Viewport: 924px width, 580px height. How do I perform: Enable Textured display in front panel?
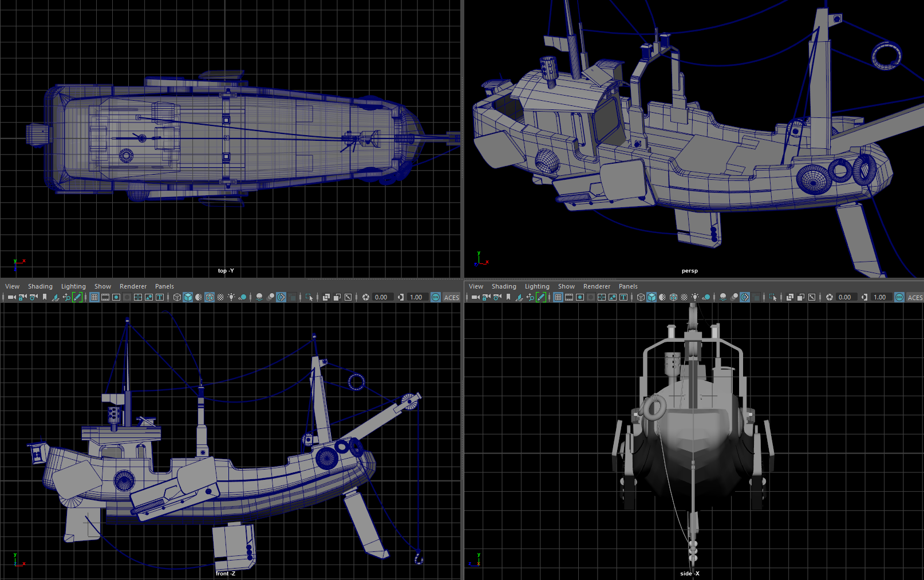(220, 297)
